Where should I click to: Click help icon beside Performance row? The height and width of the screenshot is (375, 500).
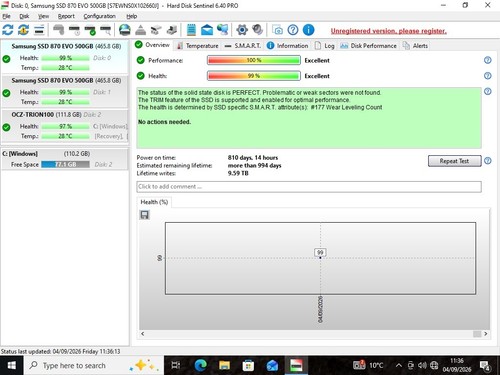pyautogui.click(x=487, y=60)
